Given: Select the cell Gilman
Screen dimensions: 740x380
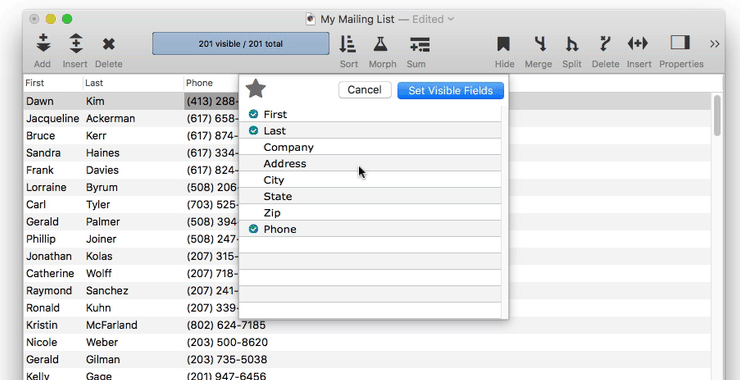Looking at the screenshot, I should click(x=102, y=359).
